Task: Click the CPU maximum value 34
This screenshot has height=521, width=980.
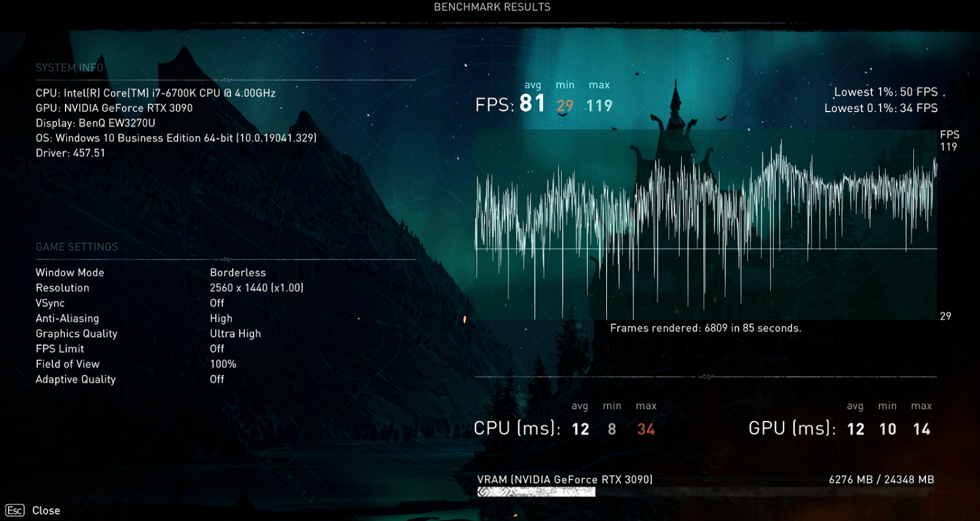Action: 646,430
